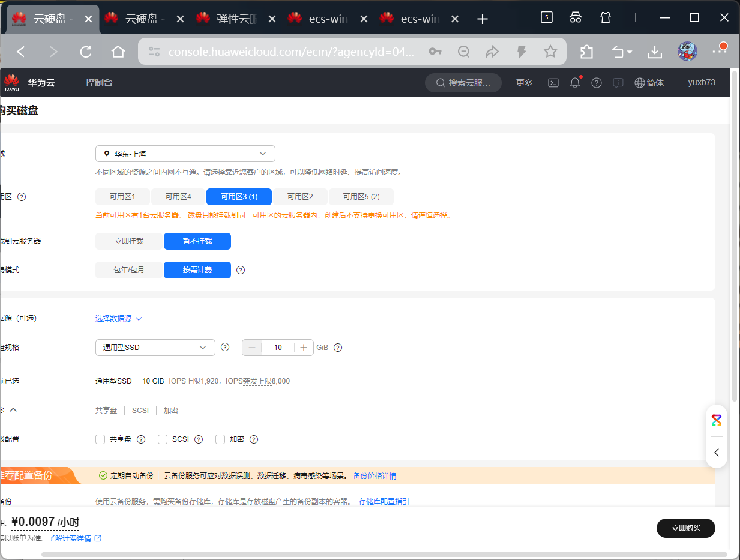Open the 更多 menu in header
This screenshot has width=740, height=560.
(525, 83)
